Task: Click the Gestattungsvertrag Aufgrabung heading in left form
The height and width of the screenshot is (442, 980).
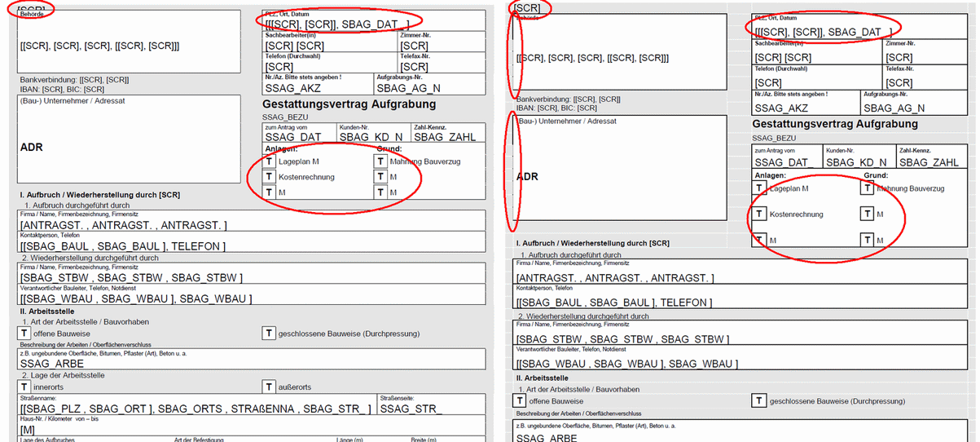Action: coord(349,104)
